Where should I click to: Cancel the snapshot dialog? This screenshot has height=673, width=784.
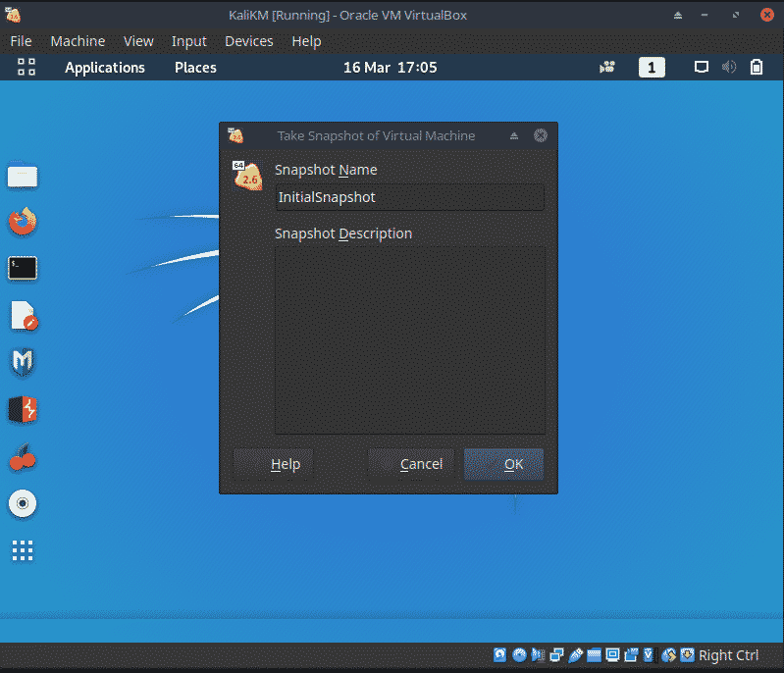(x=411, y=464)
